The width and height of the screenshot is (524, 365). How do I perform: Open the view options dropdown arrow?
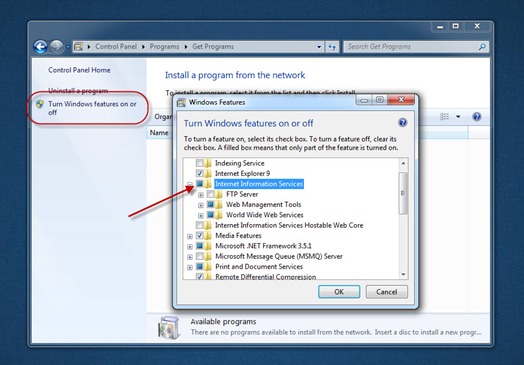(x=458, y=117)
